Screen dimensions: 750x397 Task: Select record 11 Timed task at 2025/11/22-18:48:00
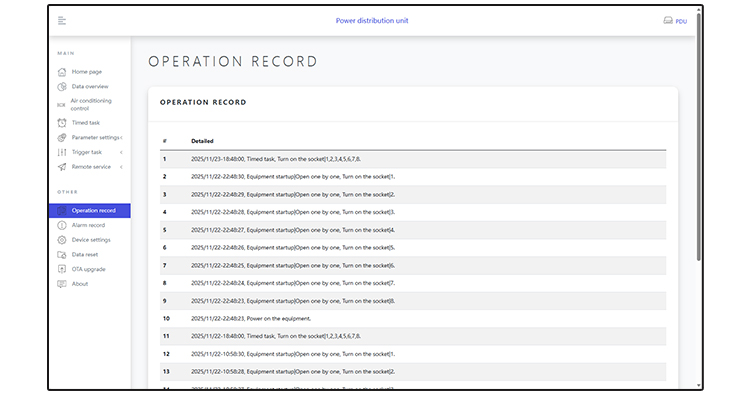(413, 336)
